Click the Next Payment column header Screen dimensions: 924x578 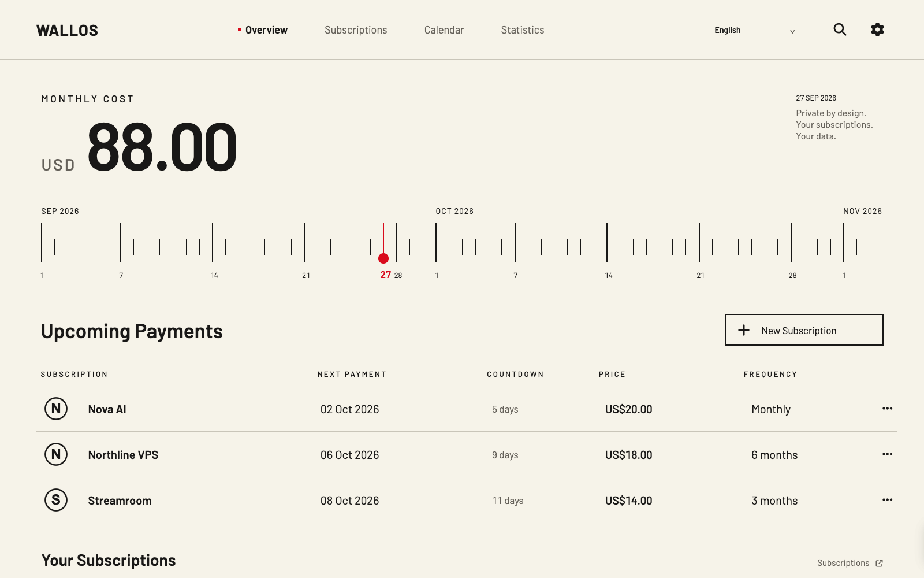[x=352, y=375]
